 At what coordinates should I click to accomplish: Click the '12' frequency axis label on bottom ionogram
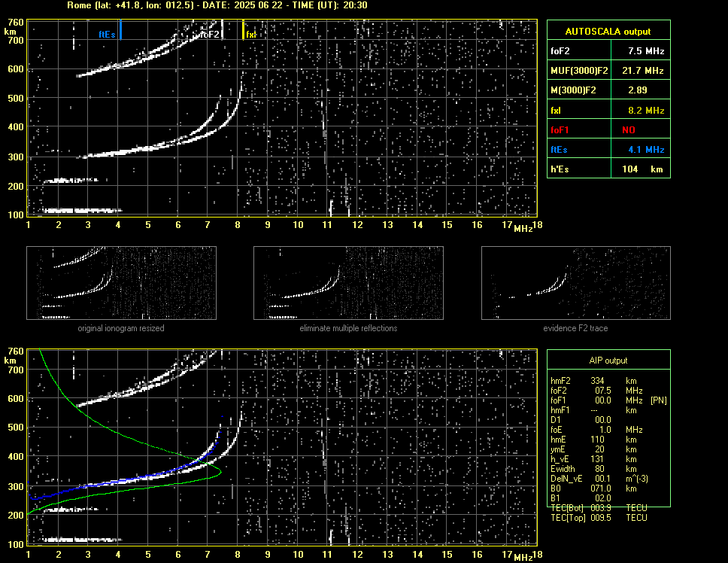[x=357, y=554]
